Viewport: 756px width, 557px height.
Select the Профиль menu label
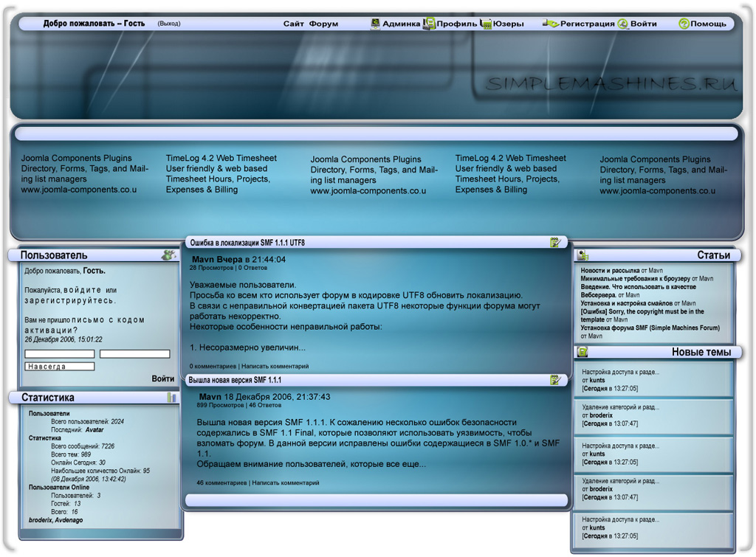456,24
